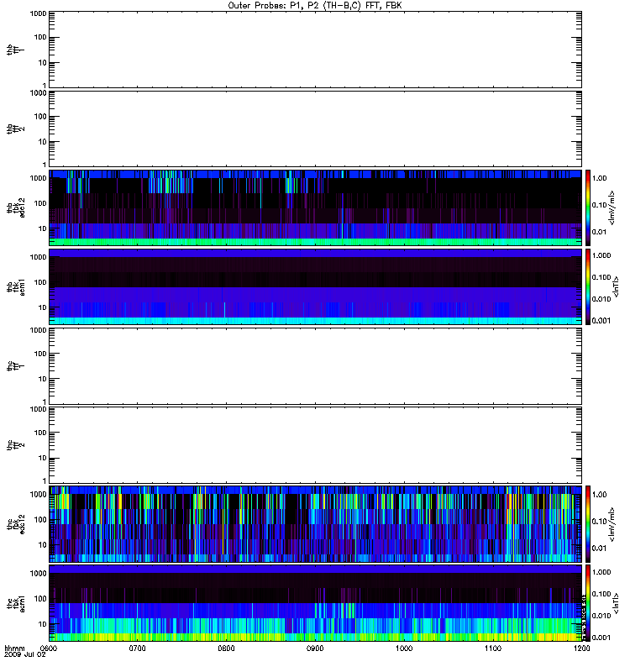This screenshot has width=630, height=672.
Task: Click the '1.000' value on thb scm1 color bar
Action: pyautogui.click(x=601, y=255)
